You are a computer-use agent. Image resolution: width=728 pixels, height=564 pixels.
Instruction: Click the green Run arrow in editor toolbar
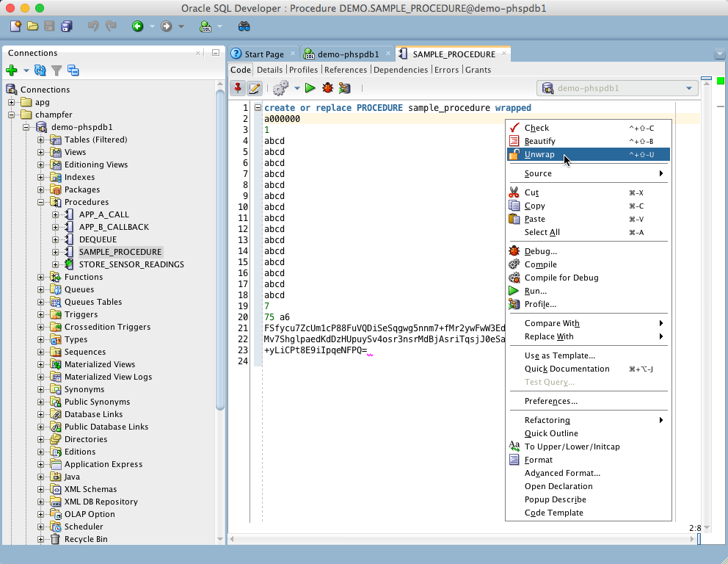click(310, 88)
